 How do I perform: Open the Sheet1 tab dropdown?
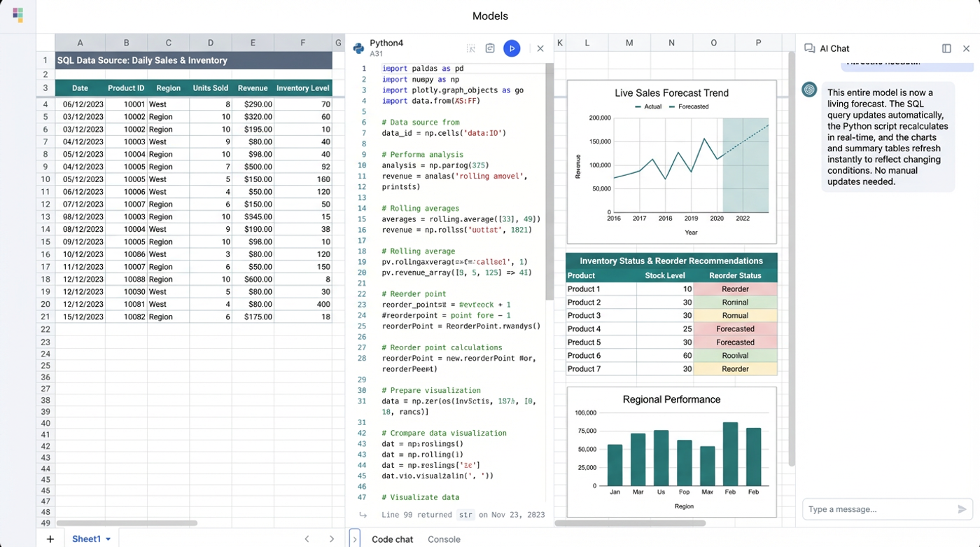click(108, 539)
